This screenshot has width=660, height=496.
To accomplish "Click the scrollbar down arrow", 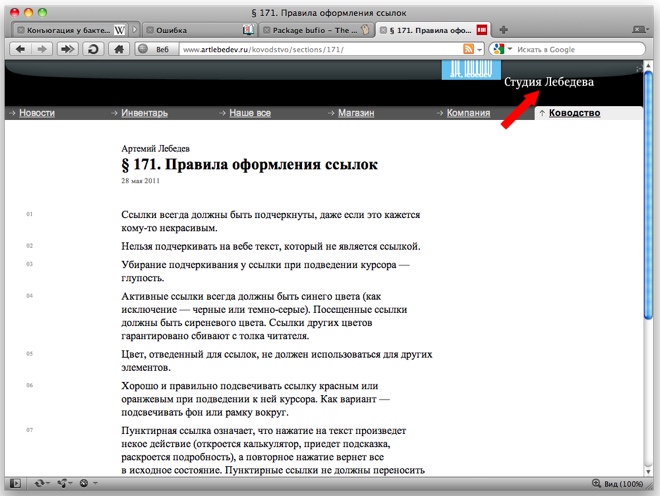I will click(648, 471).
